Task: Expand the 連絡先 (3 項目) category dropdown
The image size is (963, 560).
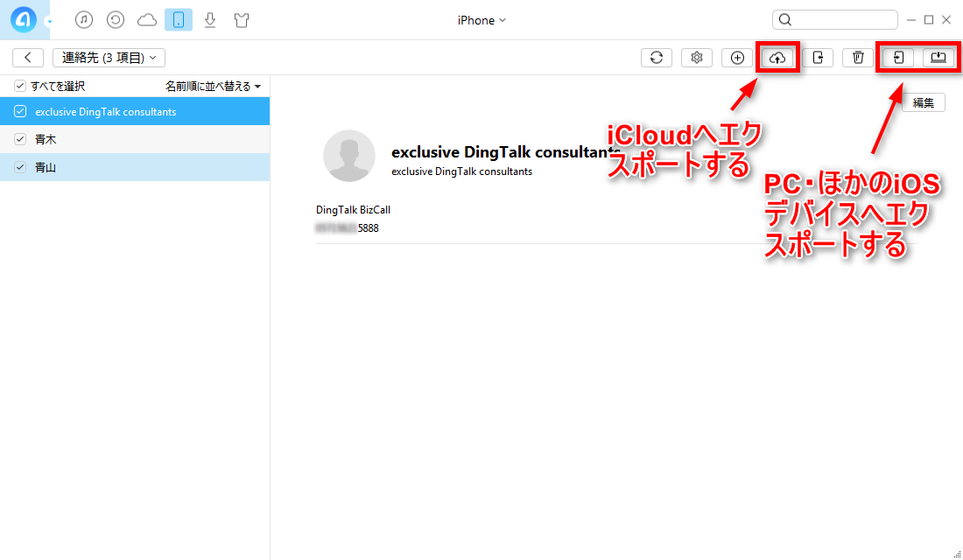Action: [x=109, y=57]
